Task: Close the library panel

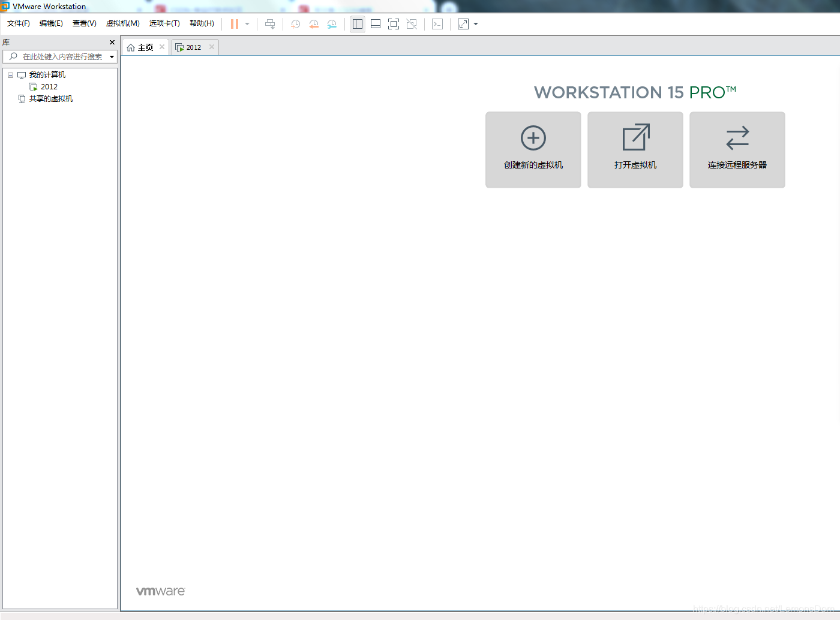Action: 112,43
